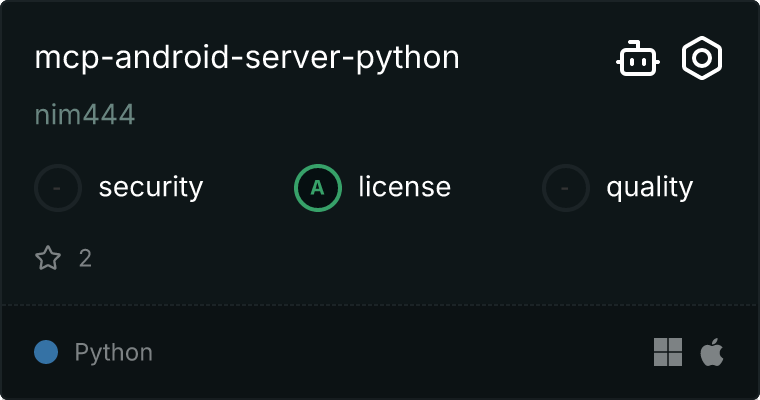Image resolution: width=760 pixels, height=400 pixels.
Task: Click empty footer space between Python and Windows icon
Action: pyautogui.click(x=400, y=352)
